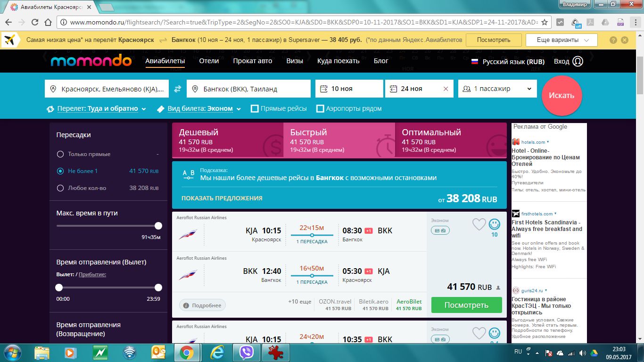Go to the Авиабилеты section
This screenshot has height=362, width=644.
pyautogui.click(x=165, y=61)
